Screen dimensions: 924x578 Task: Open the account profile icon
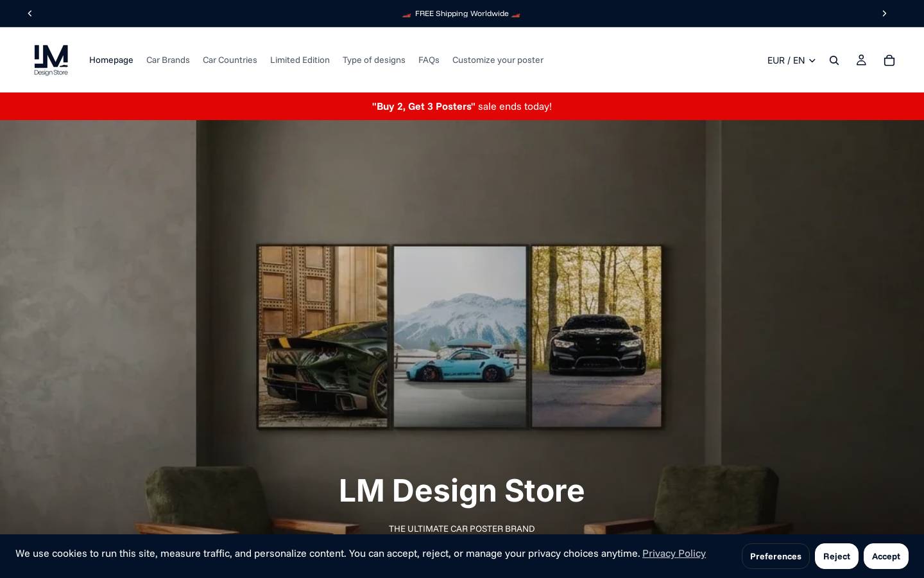point(861,60)
